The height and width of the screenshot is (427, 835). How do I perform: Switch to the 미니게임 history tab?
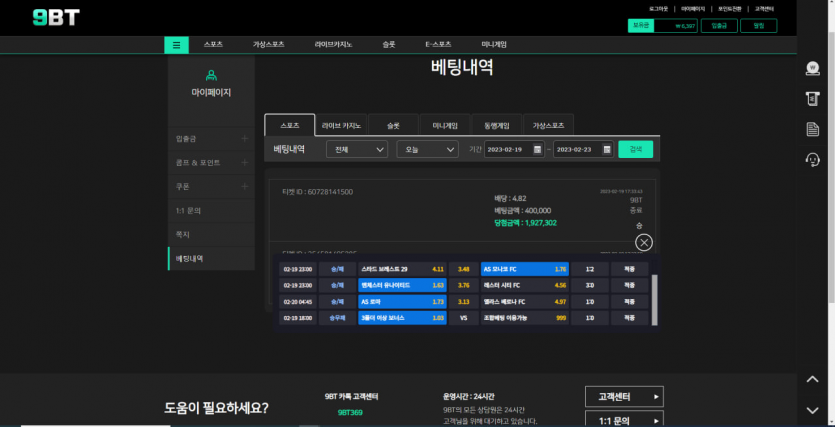[x=444, y=126]
